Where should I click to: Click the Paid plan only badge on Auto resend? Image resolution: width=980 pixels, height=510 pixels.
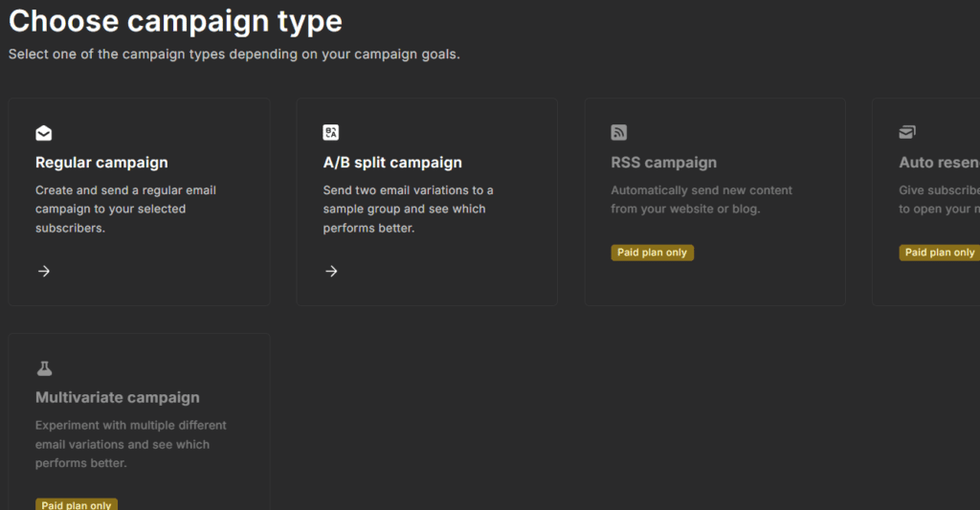coord(939,253)
